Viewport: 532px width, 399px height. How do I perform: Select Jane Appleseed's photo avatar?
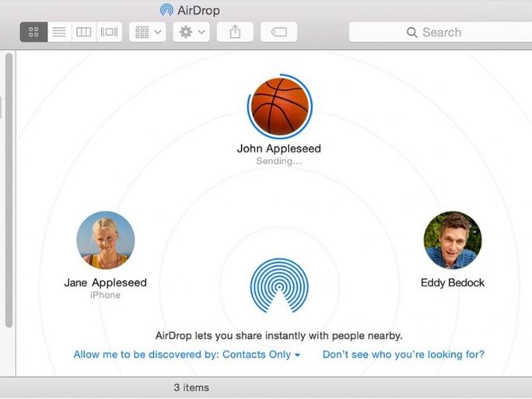click(x=106, y=240)
